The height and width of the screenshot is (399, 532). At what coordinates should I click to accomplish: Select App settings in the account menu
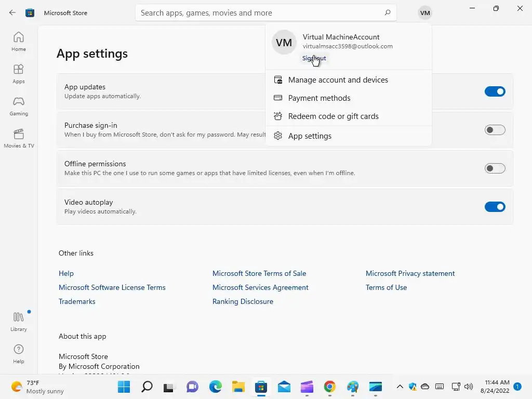click(x=349, y=136)
